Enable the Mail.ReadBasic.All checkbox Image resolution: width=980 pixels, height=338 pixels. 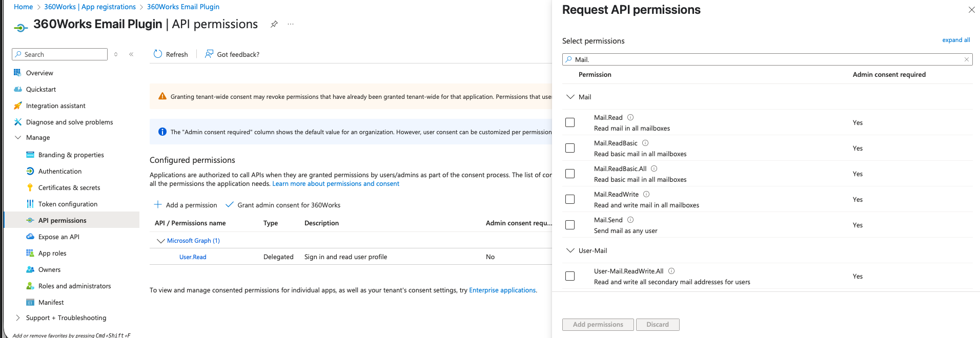coord(570,174)
